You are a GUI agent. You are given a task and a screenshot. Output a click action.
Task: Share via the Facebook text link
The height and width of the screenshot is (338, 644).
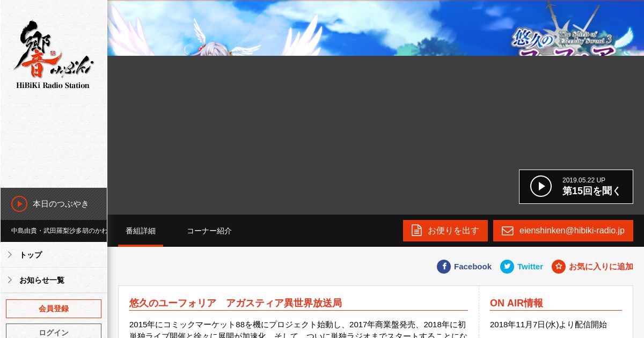point(473,267)
